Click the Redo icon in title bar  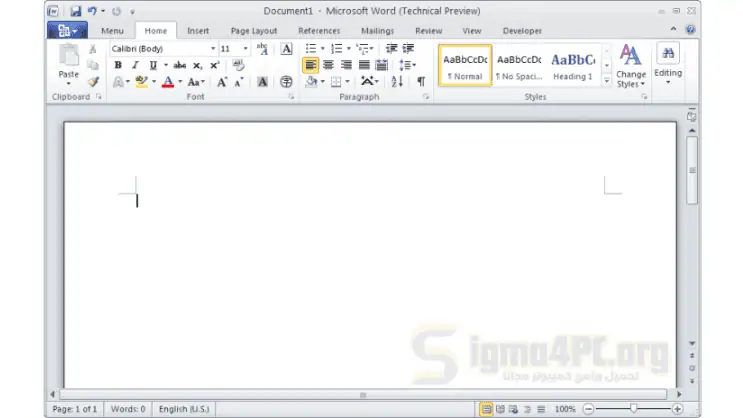pyautogui.click(x=117, y=11)
